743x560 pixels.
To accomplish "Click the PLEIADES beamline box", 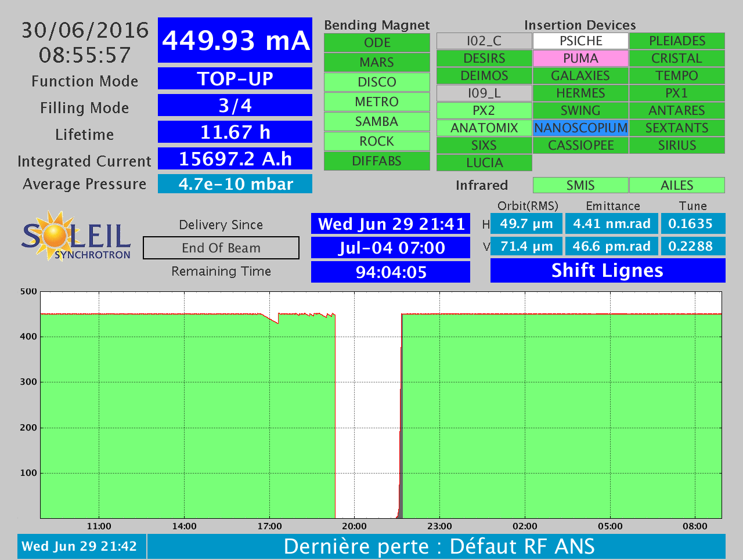I will pos(677,41).
